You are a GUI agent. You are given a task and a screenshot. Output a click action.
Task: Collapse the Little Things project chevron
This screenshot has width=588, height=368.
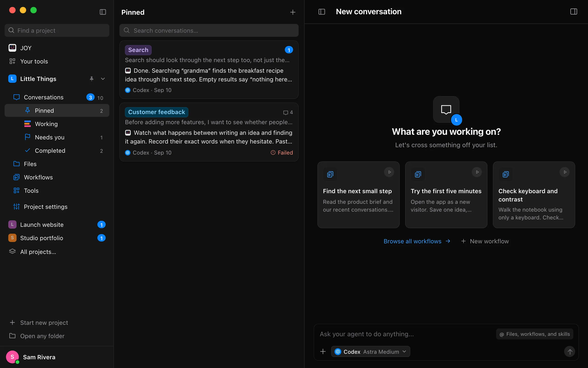pos(103,79)
